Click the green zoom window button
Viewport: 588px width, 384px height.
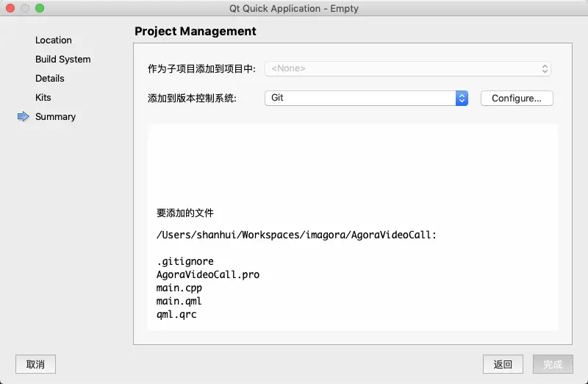[40, 8]
